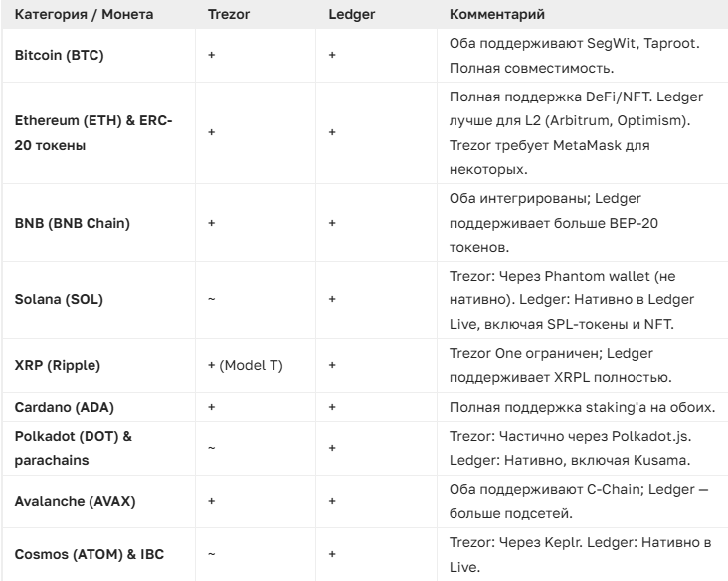Viewport: 728px width, 581px height.
Task: Select the Bitcoin (BTC) row label
Action: point(59,56)
